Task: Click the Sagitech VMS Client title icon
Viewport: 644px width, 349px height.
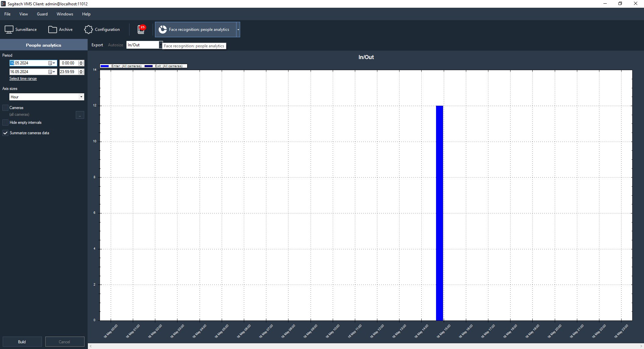Action: [3, 4]
